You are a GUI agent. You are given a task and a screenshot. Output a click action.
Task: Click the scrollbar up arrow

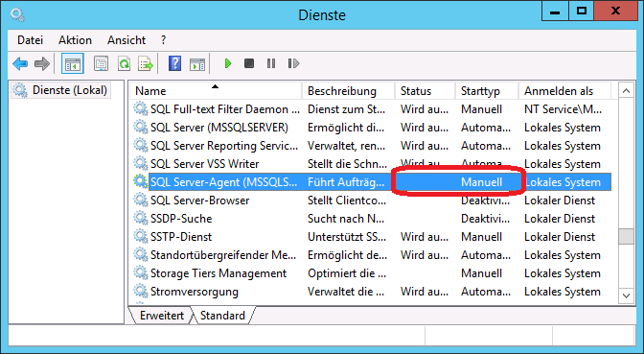coord(626,90)
